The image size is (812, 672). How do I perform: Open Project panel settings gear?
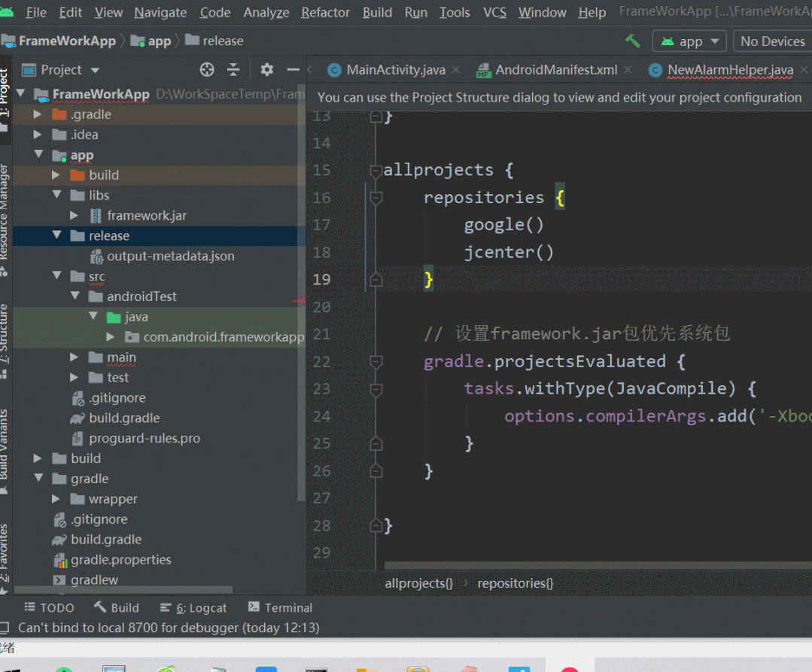point(266,69)
